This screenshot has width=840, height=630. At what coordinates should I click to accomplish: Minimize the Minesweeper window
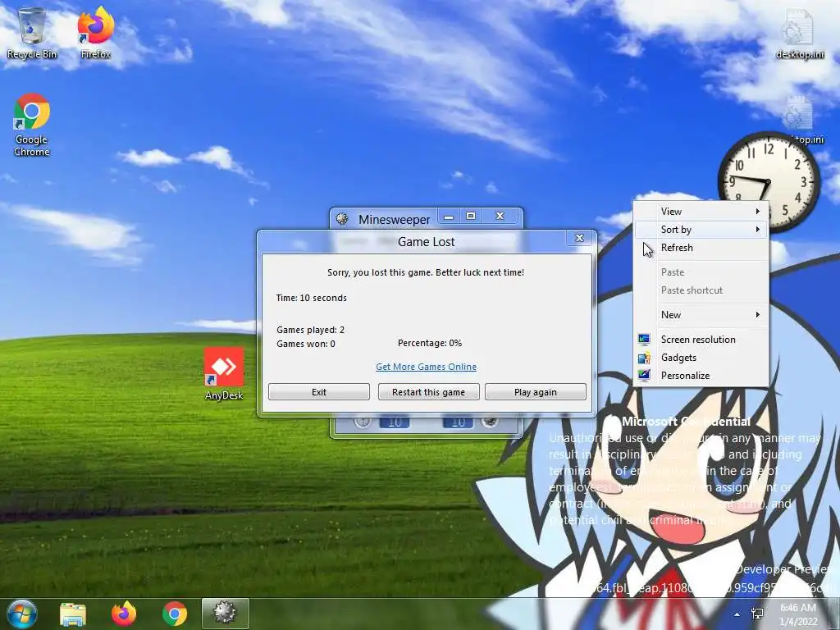[x=449, y=217]
